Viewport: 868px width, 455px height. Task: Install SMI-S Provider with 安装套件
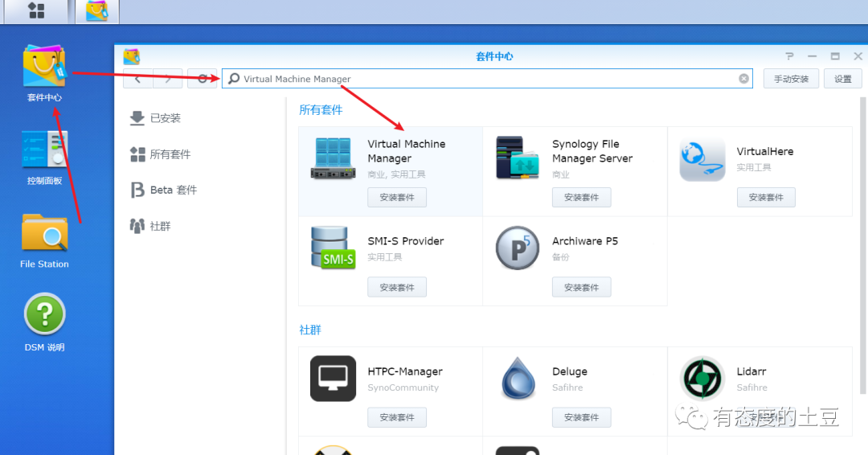pyautogui.click(x=397, y=287)
